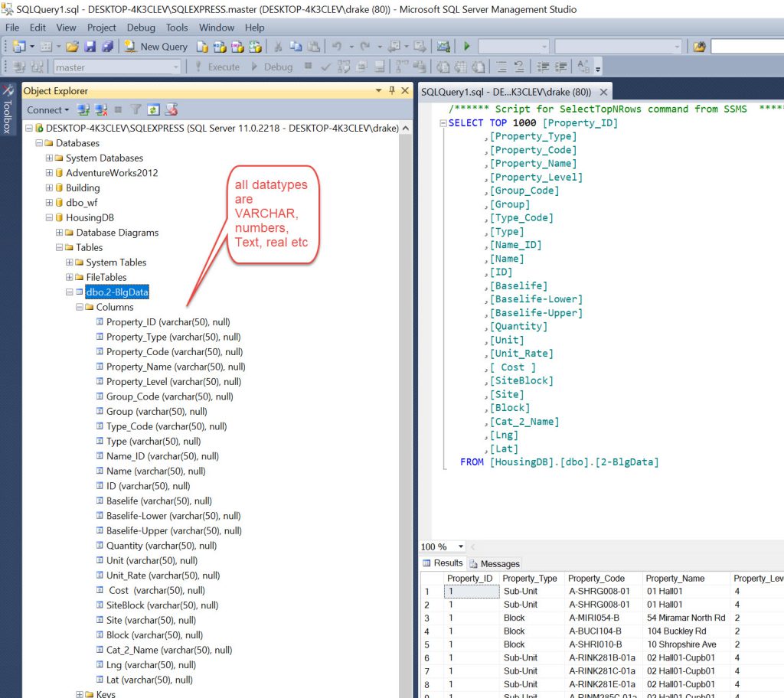Click the Open File folder icon
Image resolution: width=784 pixels, height=698 pixels.
point(72,47)
